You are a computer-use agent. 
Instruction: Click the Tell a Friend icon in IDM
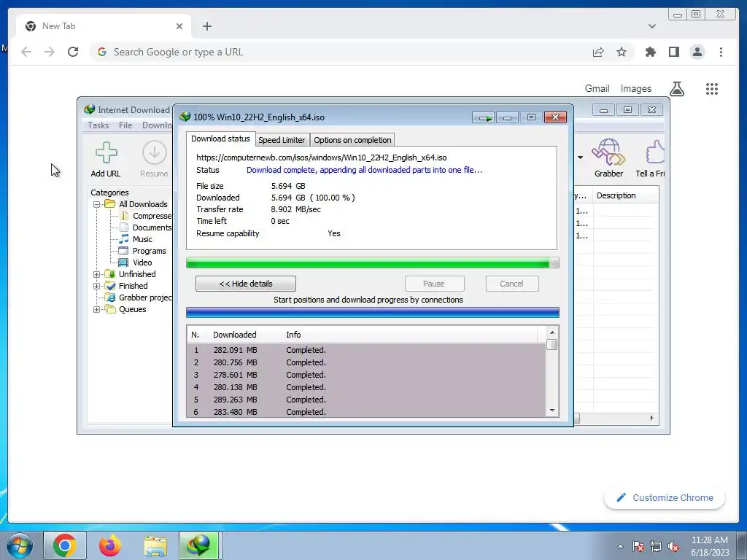pyautogui.click(x=650, y=159)
